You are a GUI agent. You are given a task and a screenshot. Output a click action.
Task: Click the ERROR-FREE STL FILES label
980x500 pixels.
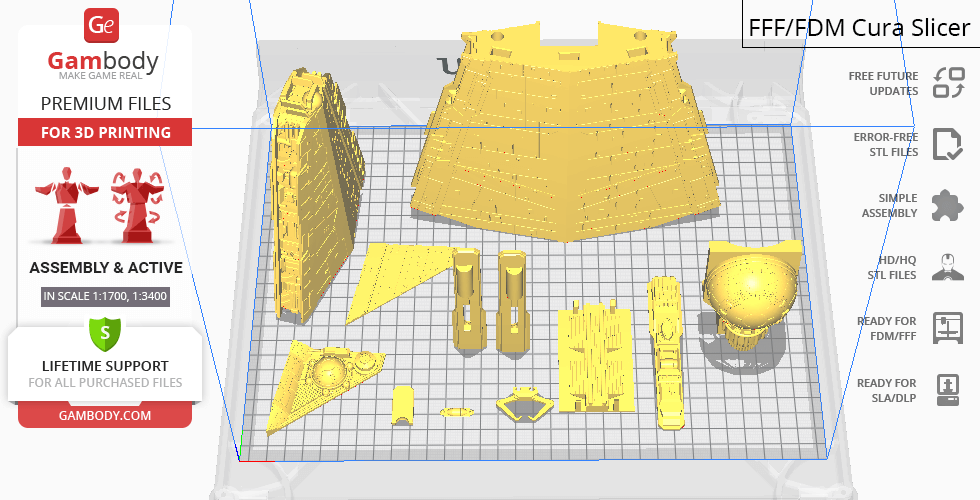coord(886,144)
